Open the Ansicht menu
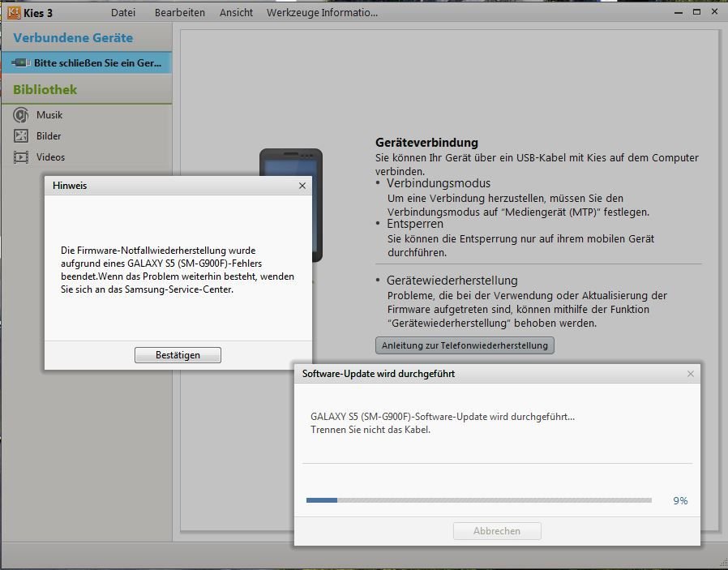This screenshot has height=570, width=728. pos(237,12)
